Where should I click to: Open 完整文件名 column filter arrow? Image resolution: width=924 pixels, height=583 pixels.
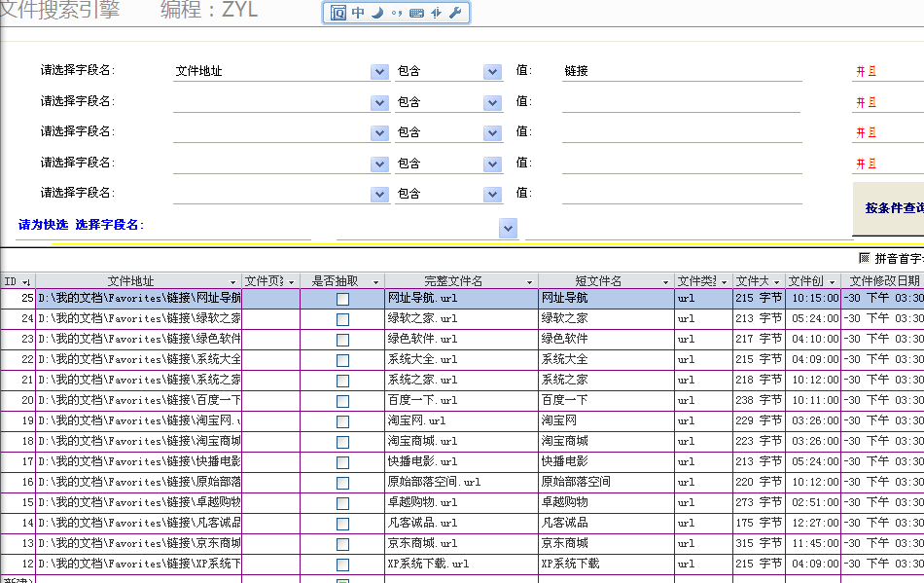click(x=529, y=282)
